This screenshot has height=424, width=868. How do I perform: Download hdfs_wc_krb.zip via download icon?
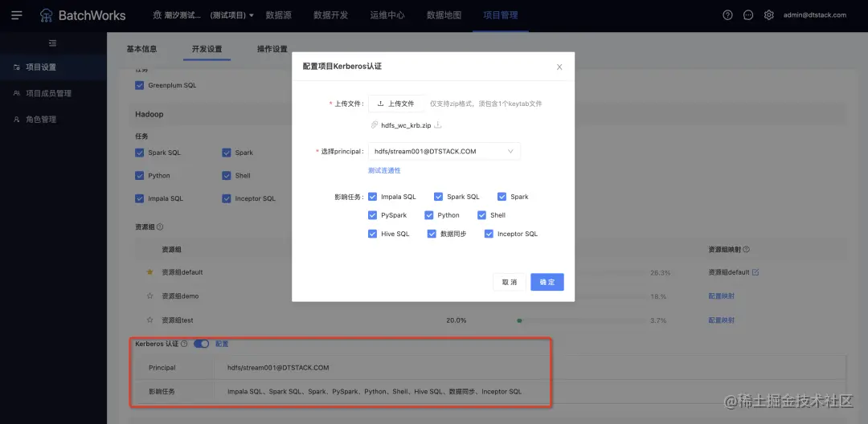click(437, 125)
